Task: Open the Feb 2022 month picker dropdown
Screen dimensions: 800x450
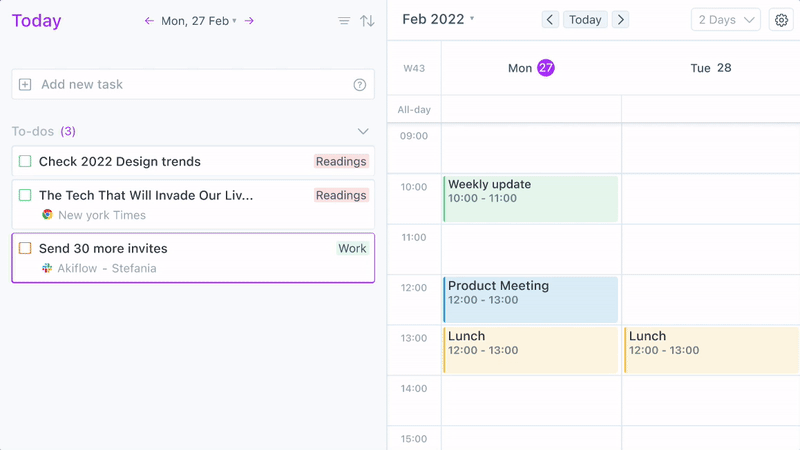Action: [x=438, y=19]
